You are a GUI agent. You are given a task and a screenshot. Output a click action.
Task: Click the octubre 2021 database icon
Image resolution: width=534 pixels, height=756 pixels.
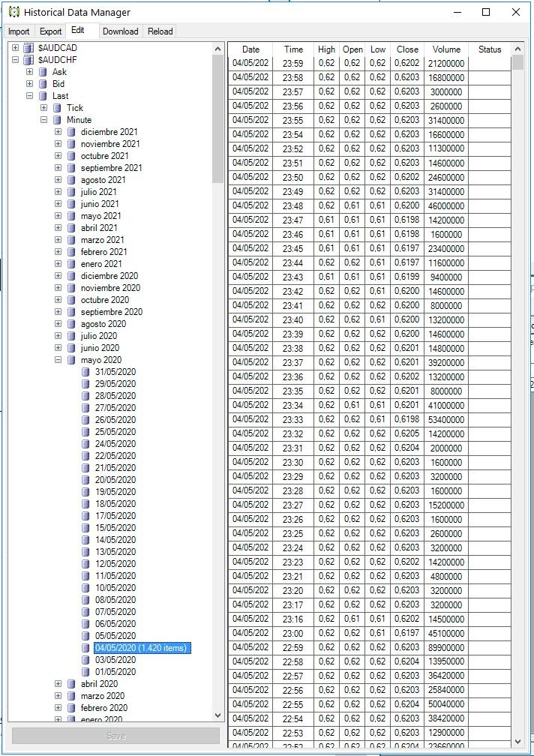[71, 156]
